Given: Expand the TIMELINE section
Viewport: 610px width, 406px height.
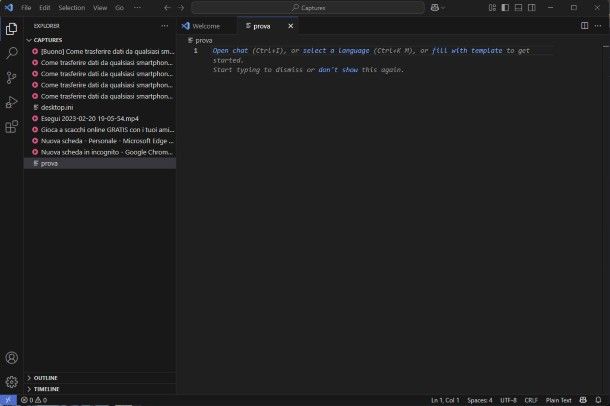Looking at the screenshot, I should 46,388.
